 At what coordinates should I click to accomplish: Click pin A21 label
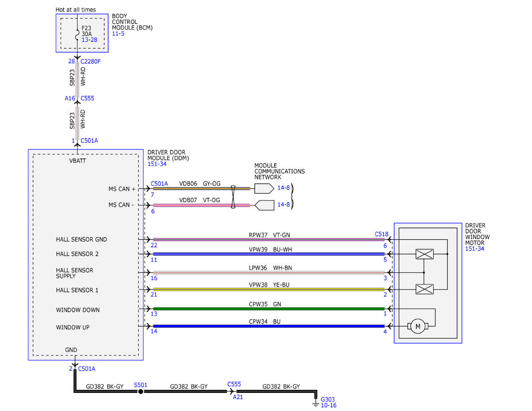point(238,397)
